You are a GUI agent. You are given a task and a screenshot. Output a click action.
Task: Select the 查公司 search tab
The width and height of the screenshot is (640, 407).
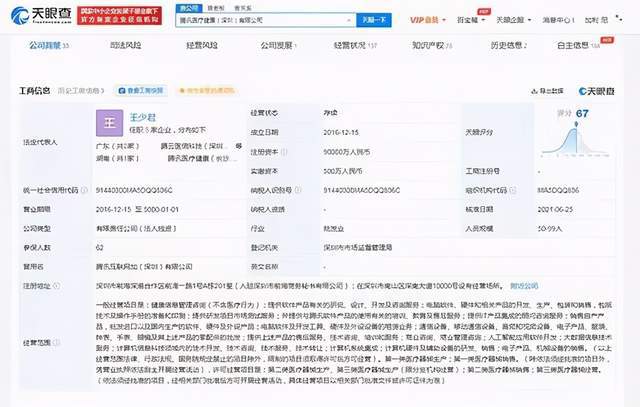pos(189,8)
